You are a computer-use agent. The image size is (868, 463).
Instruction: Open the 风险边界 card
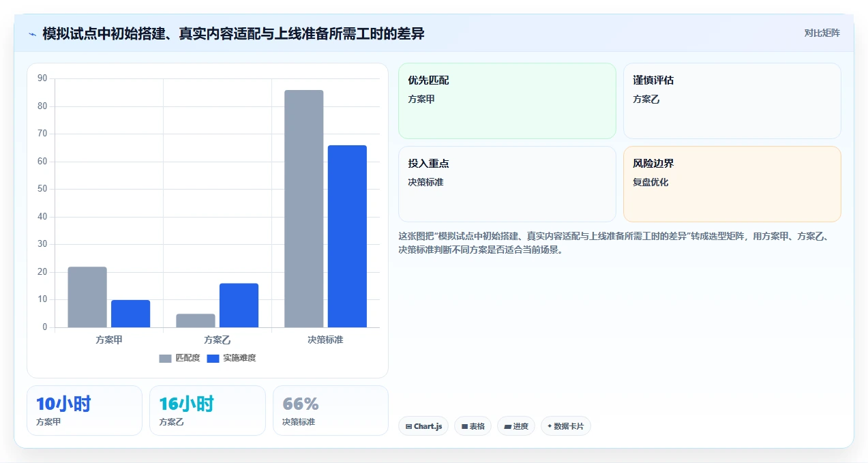tap(732, 184)
